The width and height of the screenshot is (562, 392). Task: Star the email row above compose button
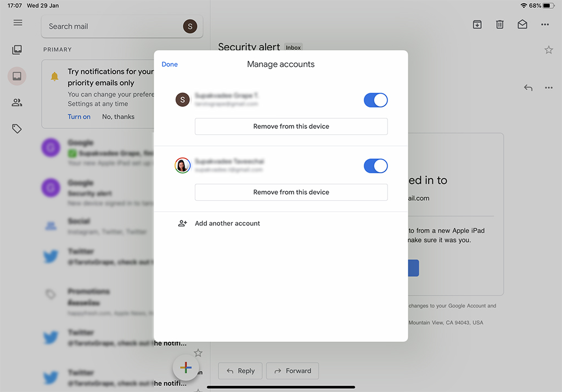tap(198, 353)
